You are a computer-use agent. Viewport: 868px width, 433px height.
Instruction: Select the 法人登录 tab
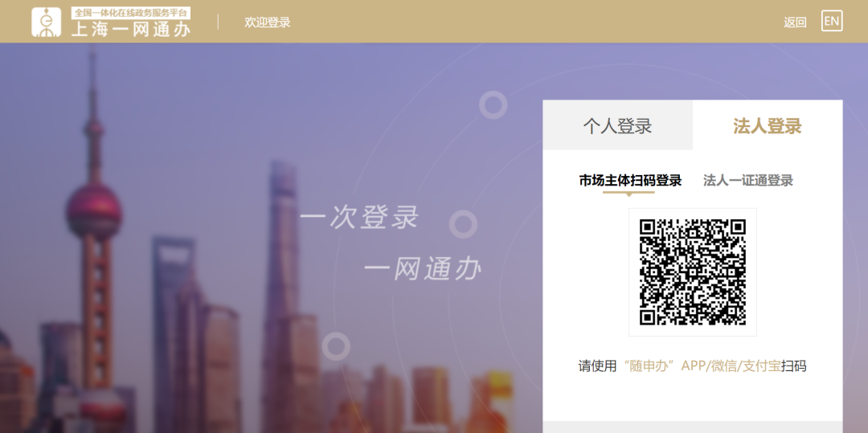click(x=768, y=125)
